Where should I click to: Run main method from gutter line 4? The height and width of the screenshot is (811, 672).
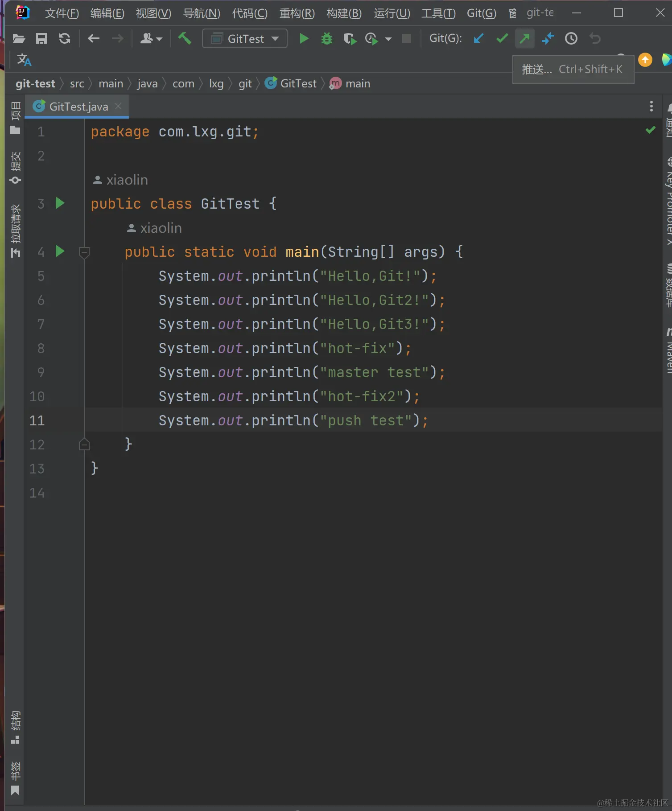coord(60,251)
